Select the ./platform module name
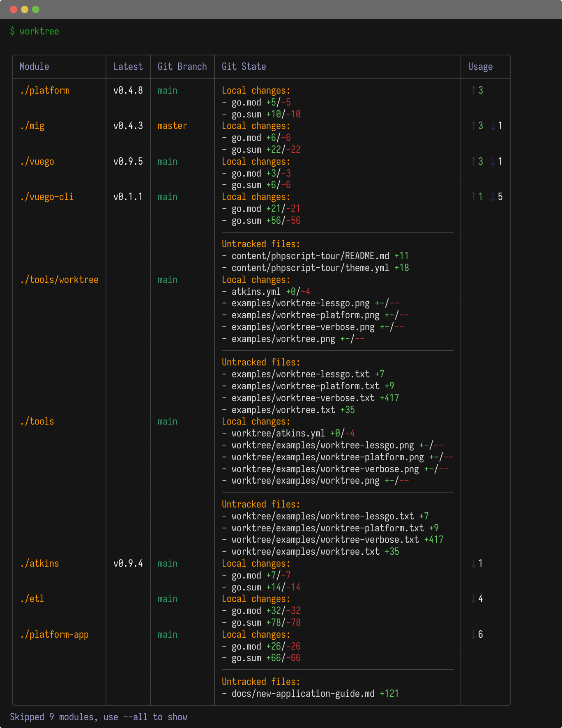The image size is (562, 728). coord(44,90)
